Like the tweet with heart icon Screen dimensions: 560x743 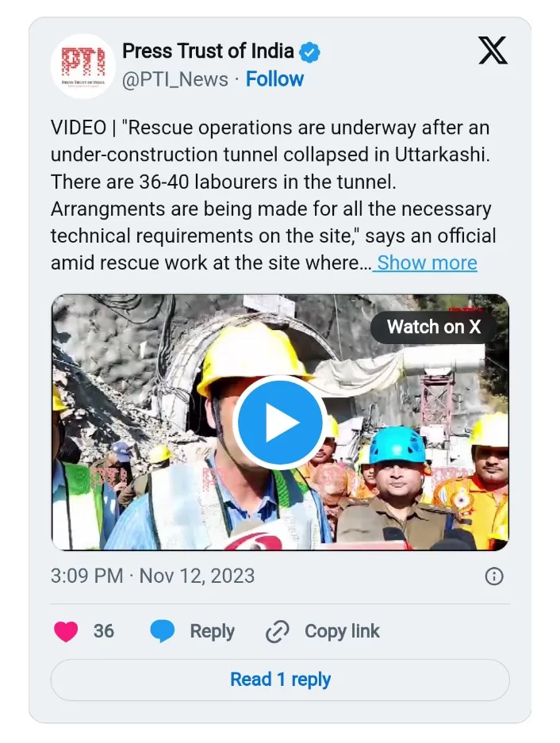pos(66,631)
